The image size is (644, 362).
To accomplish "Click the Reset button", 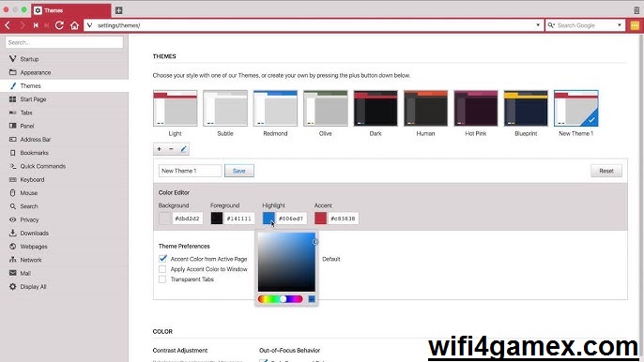I will 606,171.
